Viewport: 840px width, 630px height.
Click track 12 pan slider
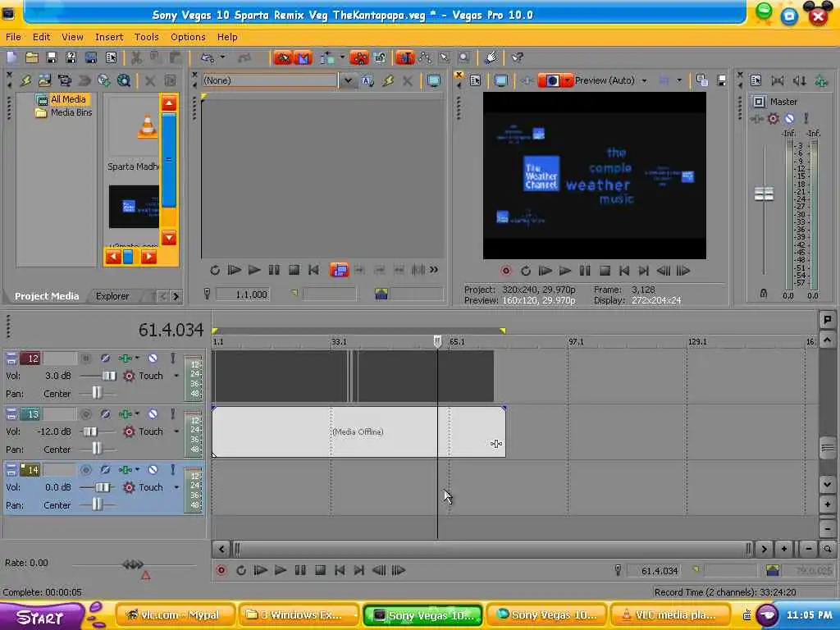[x=97, y=393]
